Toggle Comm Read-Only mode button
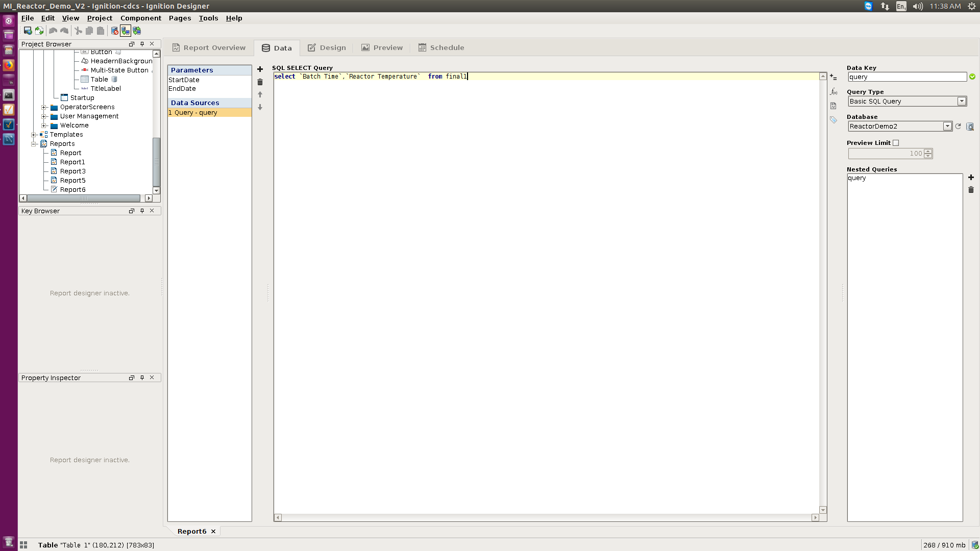Viewport: 980px width, 551px height. coord(126,31)
